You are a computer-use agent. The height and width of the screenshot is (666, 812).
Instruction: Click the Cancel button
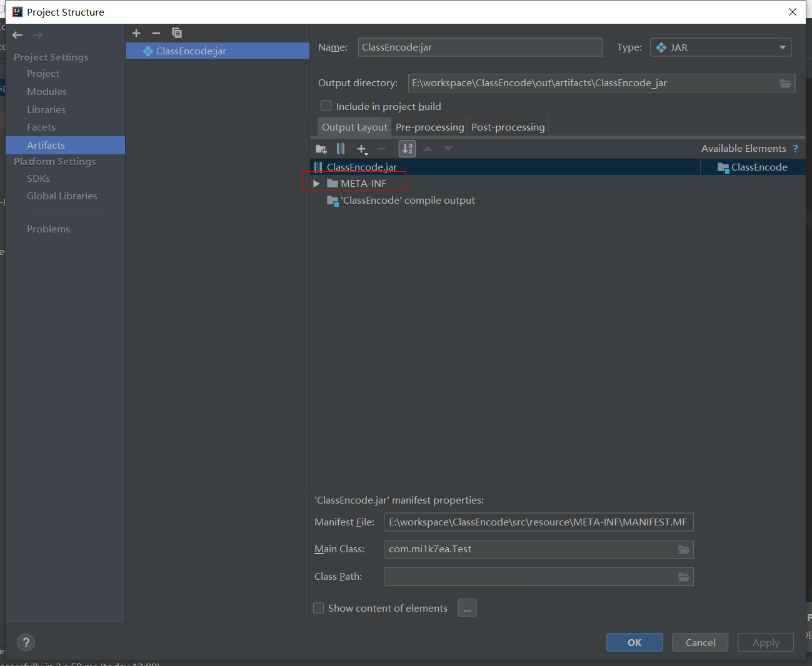[x=700, y=642]
